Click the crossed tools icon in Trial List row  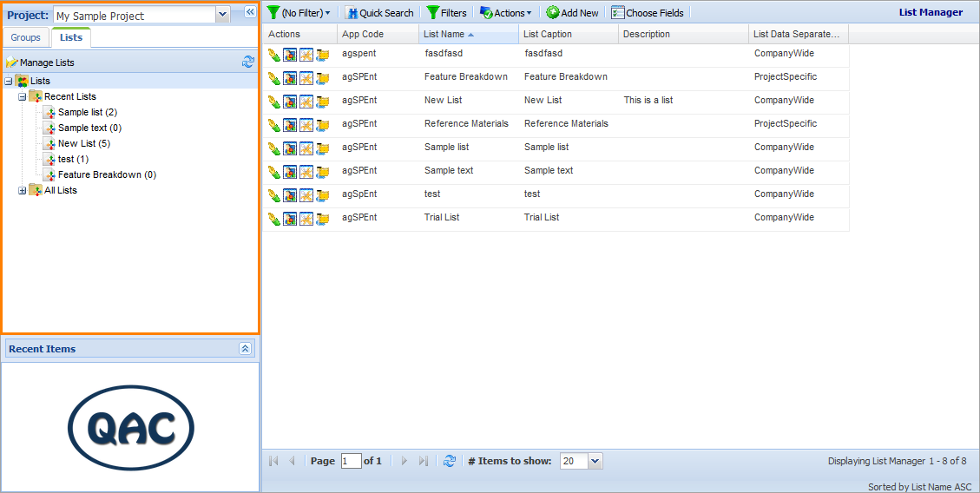point(306,219)
